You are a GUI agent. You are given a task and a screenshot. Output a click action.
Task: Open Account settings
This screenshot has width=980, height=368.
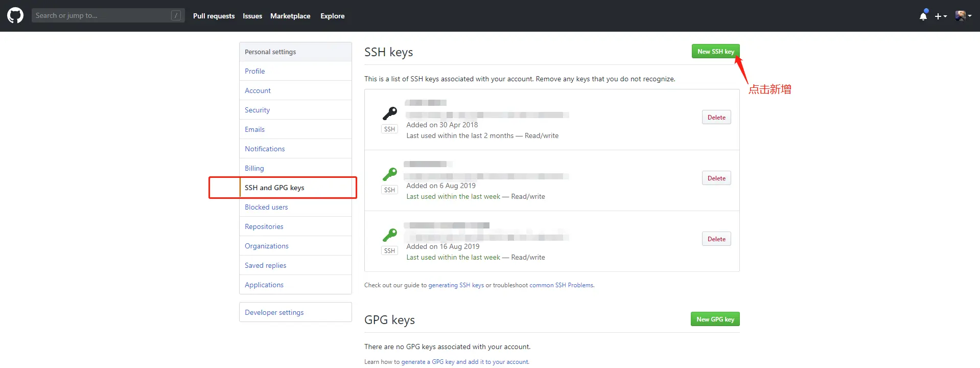click(x=295, y=90)
